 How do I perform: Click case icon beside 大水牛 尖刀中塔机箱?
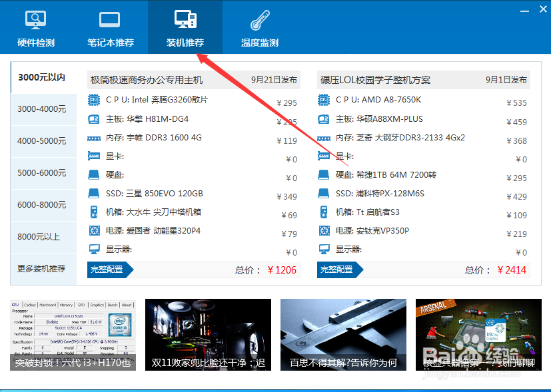coord(94,212)
